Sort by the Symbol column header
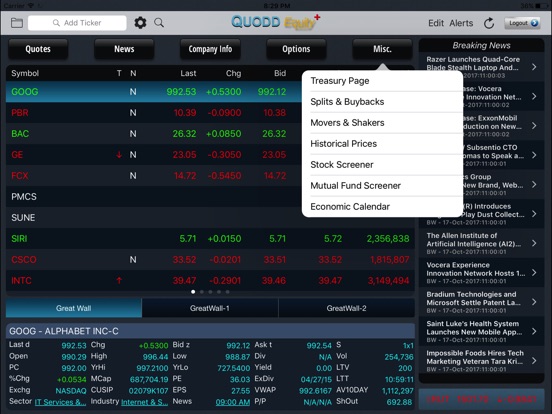 (x=25, y=73)
